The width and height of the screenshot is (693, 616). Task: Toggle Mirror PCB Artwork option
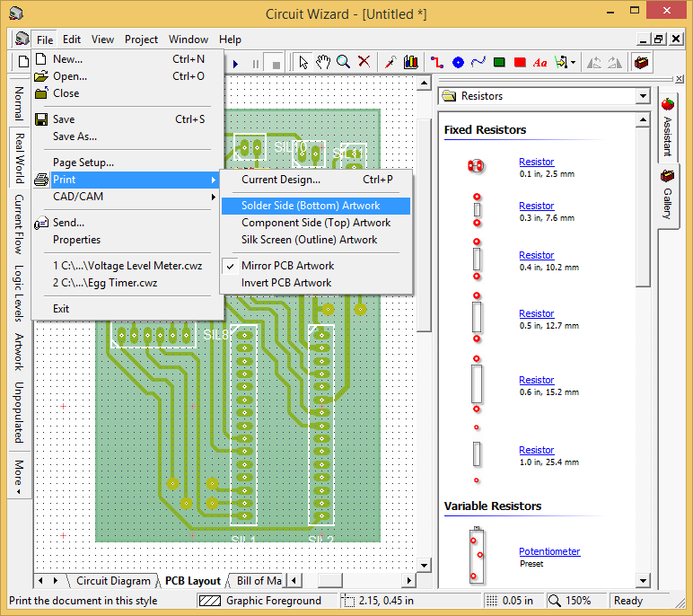pyautogui.click(x=316, y=266)
